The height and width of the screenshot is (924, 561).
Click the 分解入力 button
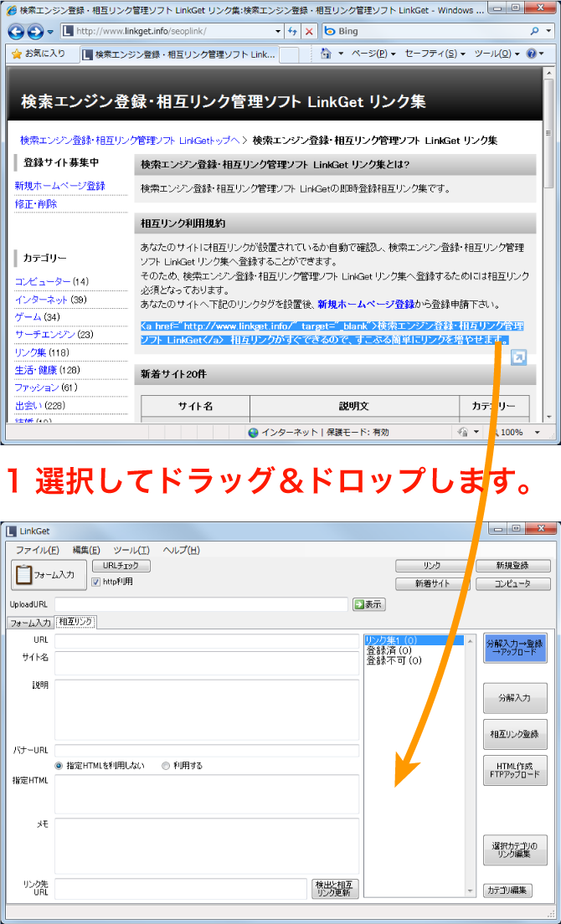[x=515, y=698]
